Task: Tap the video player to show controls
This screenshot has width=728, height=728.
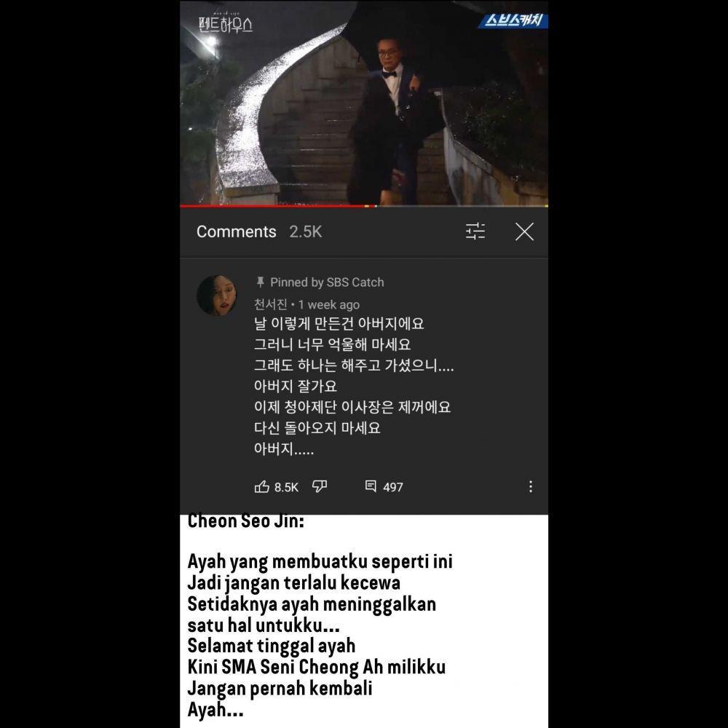Action: click(364, 103)
